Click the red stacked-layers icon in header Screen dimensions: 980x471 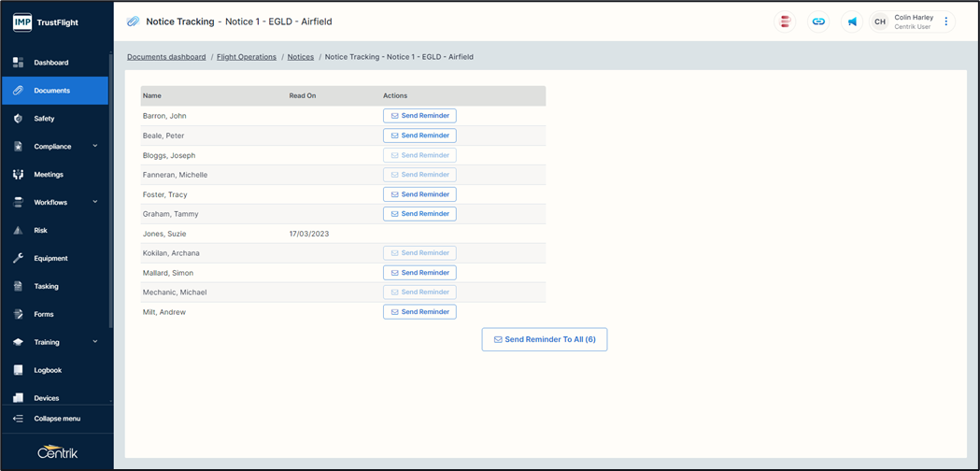(786, 21)
